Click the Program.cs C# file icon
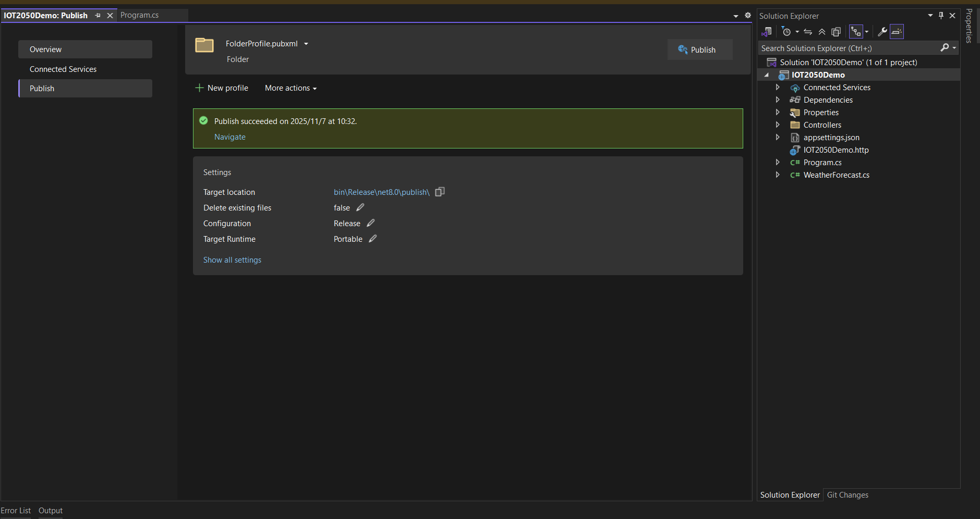Screen dimensions: 980x519 795,163
